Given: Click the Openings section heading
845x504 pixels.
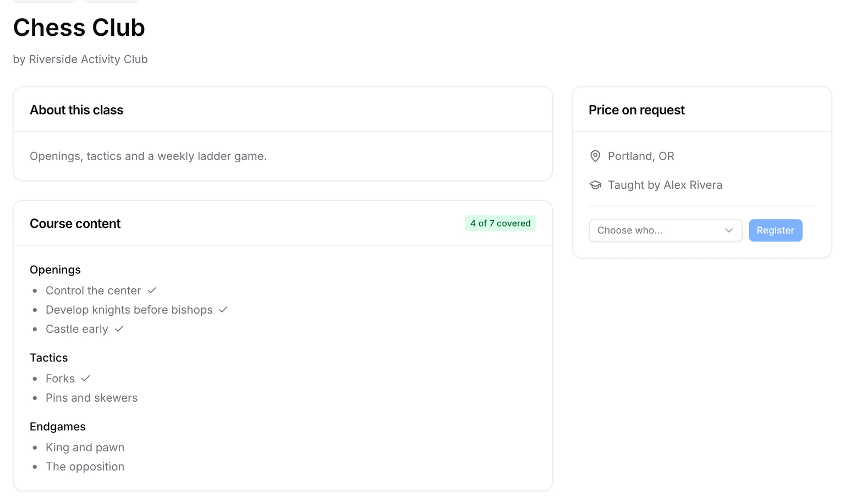Looking at the screenshot, I should [55, 270].
